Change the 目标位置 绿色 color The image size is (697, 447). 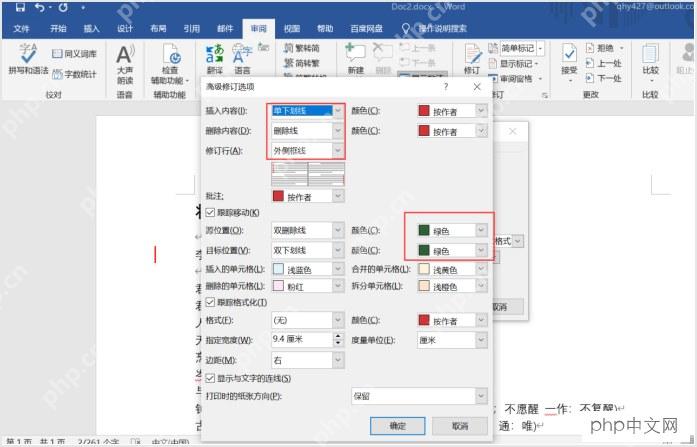click(x=452, y=250)
